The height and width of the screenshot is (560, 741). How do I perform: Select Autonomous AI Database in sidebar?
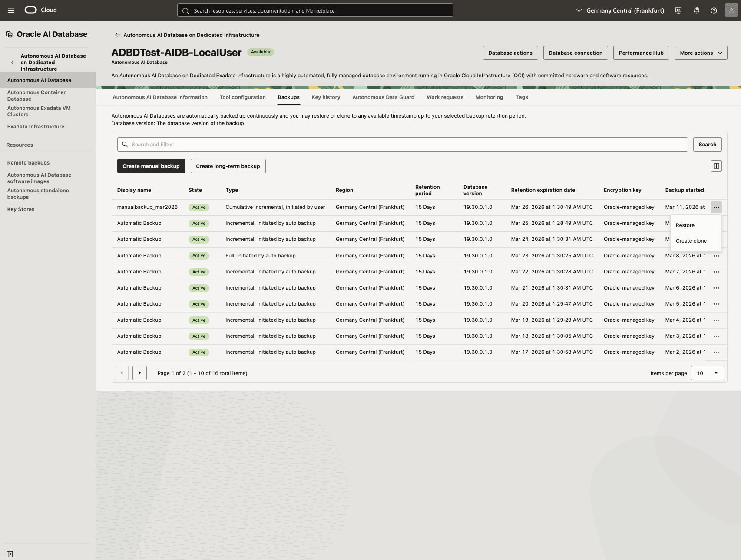[x=48, y=80]
